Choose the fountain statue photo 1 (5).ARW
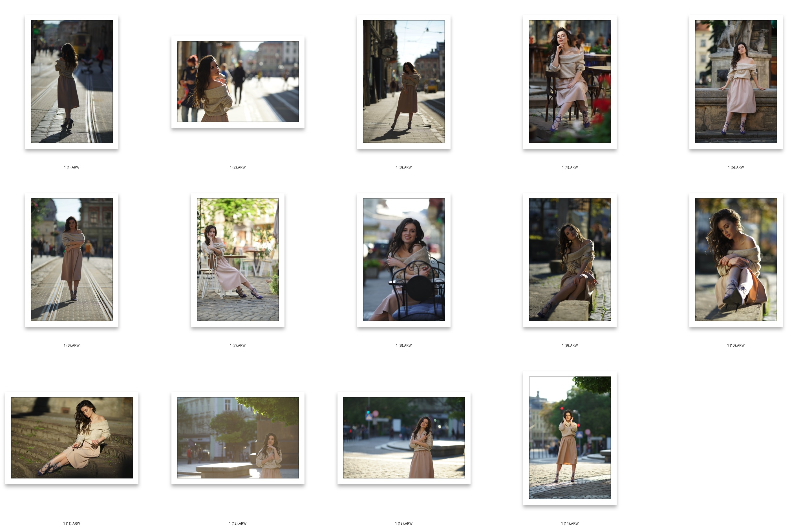 pos(736,81)
